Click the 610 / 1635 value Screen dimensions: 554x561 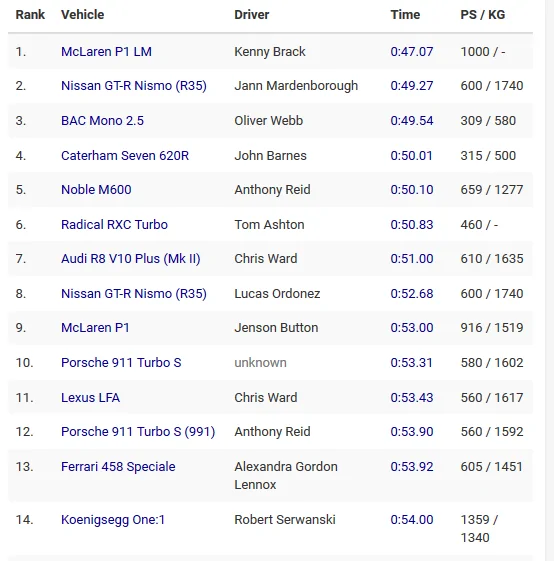(492, 259)
